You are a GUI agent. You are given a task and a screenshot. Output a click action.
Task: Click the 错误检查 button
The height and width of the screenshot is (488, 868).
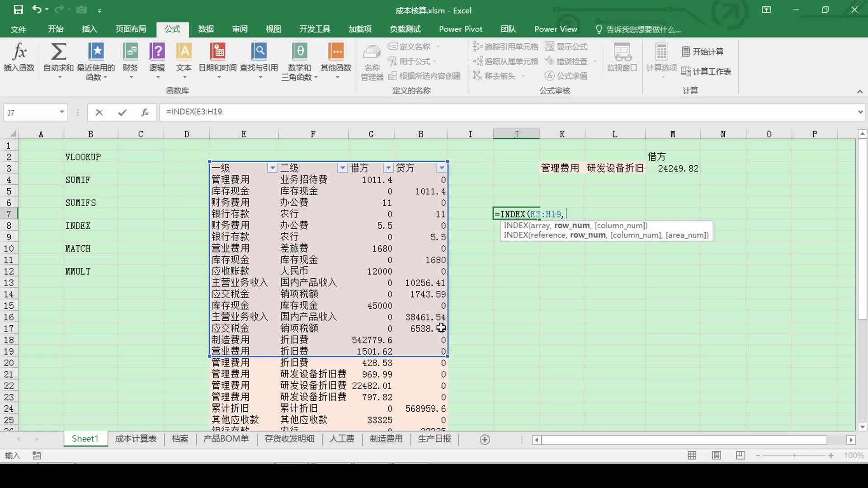point(569,61)
